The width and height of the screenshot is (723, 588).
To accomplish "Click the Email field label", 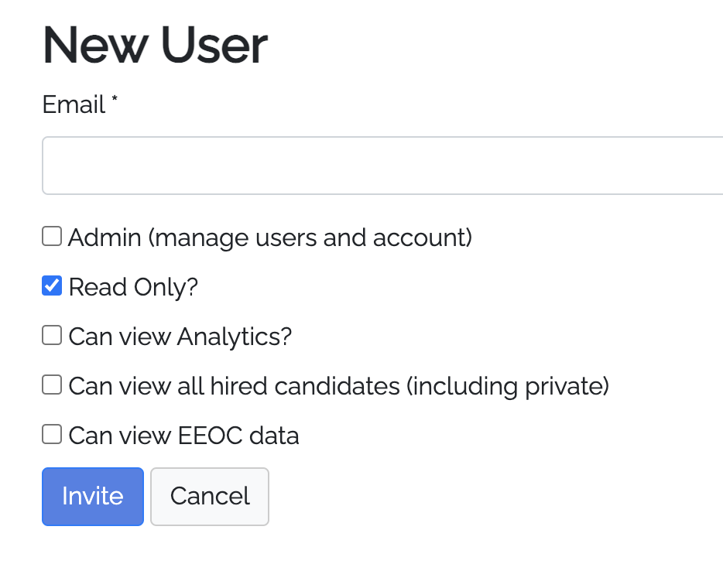I will 74,104.
